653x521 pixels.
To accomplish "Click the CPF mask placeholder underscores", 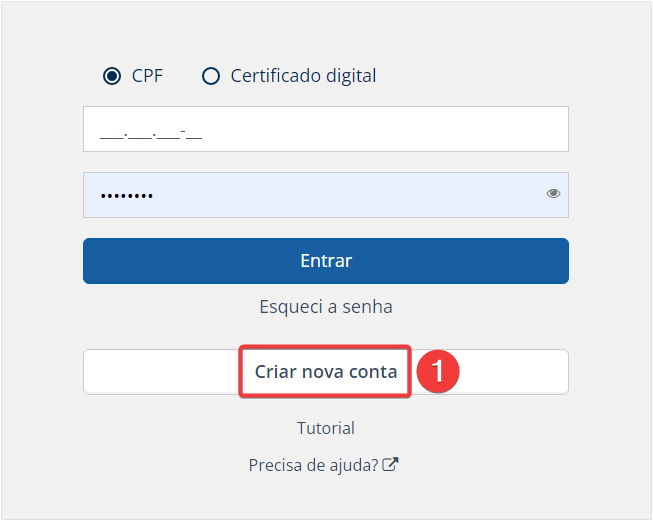I will tap(151, 135).
